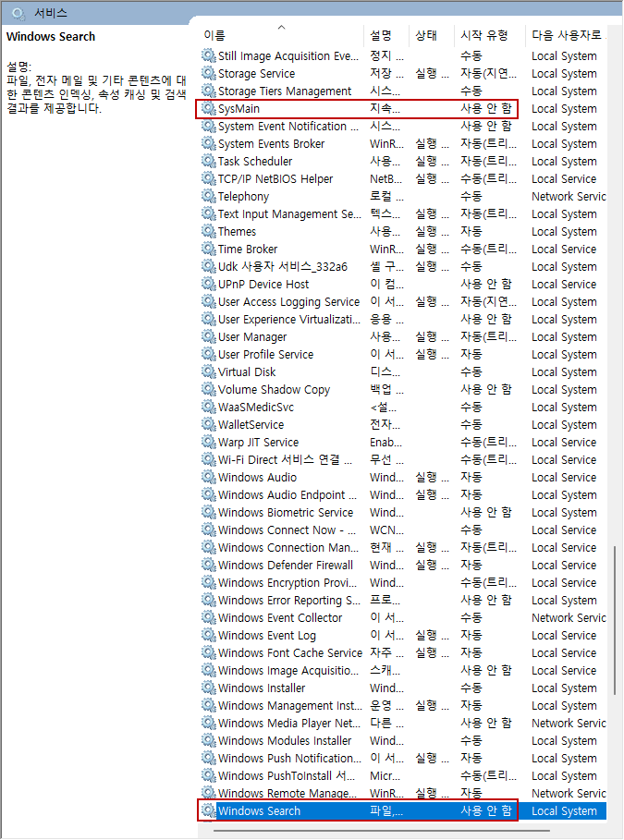The width and height of the screenshot is (624, 840).
Task: Click the gear icon beside Windows Event Log
Action: 209,635
